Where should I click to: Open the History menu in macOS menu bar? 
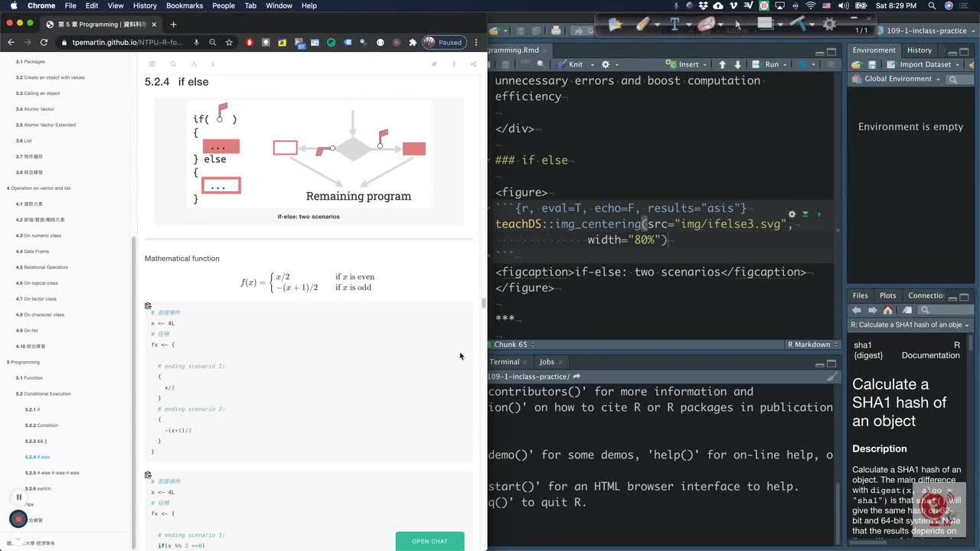(x=145, y=5)
